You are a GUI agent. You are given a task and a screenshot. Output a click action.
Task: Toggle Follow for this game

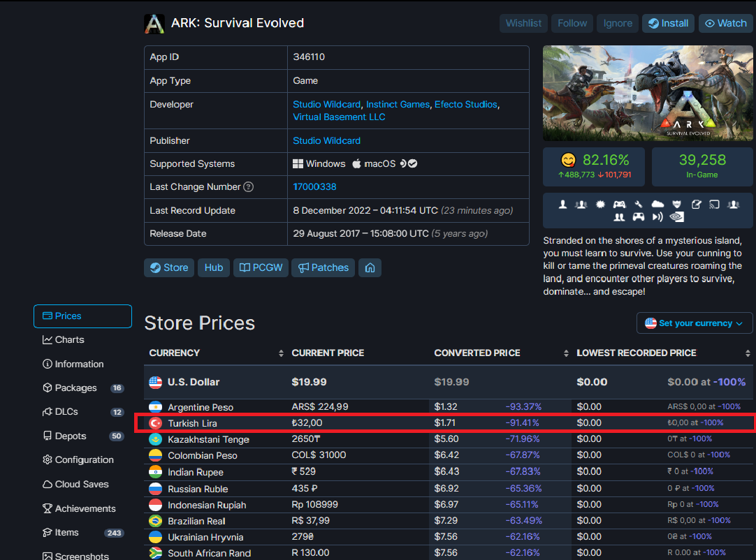[x=572, y=23]
